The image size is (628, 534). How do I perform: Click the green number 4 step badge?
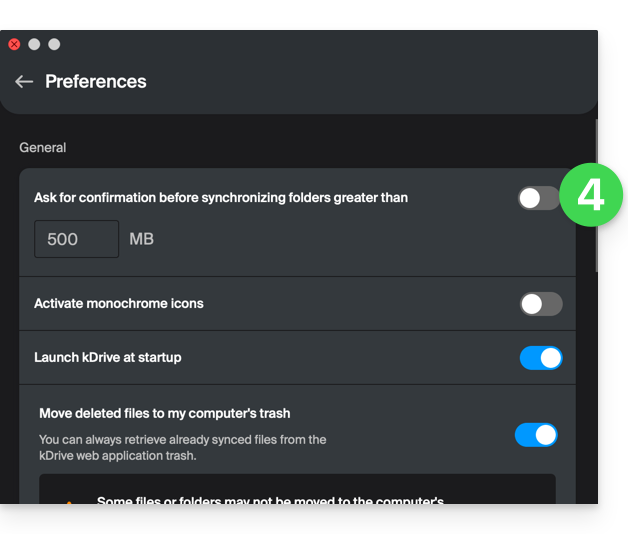pos(591,194)
